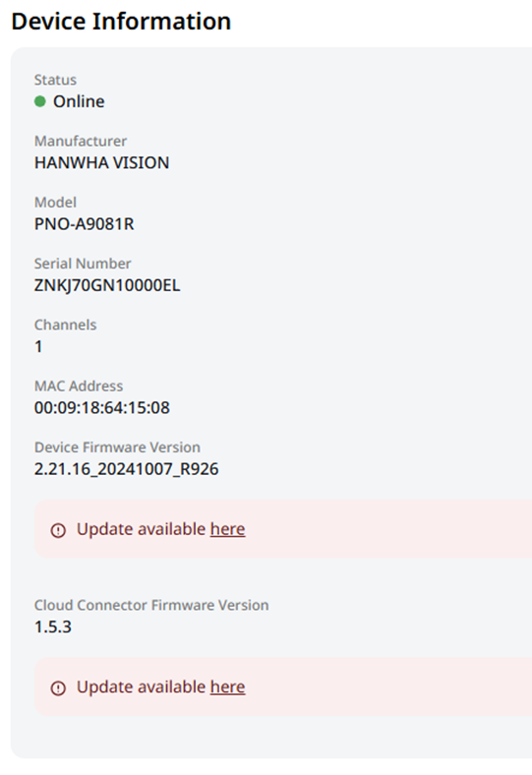The image size is (532, 775).
Task: Click the cloud connector version 1.5.3
Action: [53, 627]
